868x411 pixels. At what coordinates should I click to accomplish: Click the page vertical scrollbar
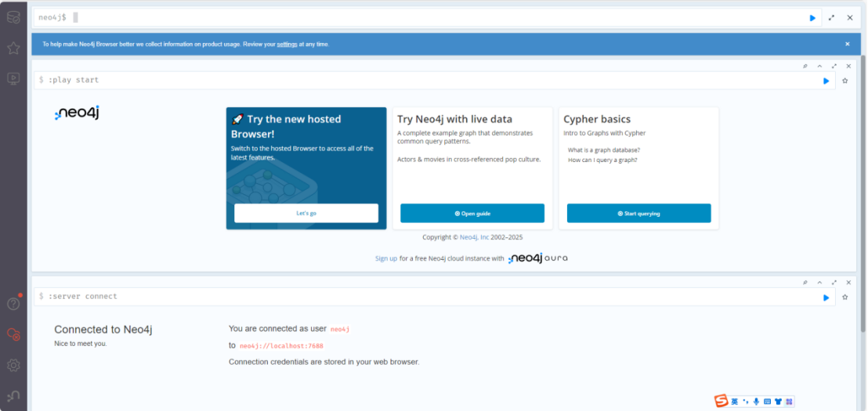(863, 193)
